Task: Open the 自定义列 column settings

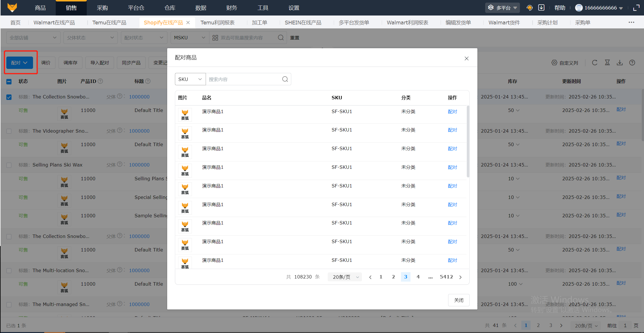Action: pyautogui.click(x=565, y=63)
